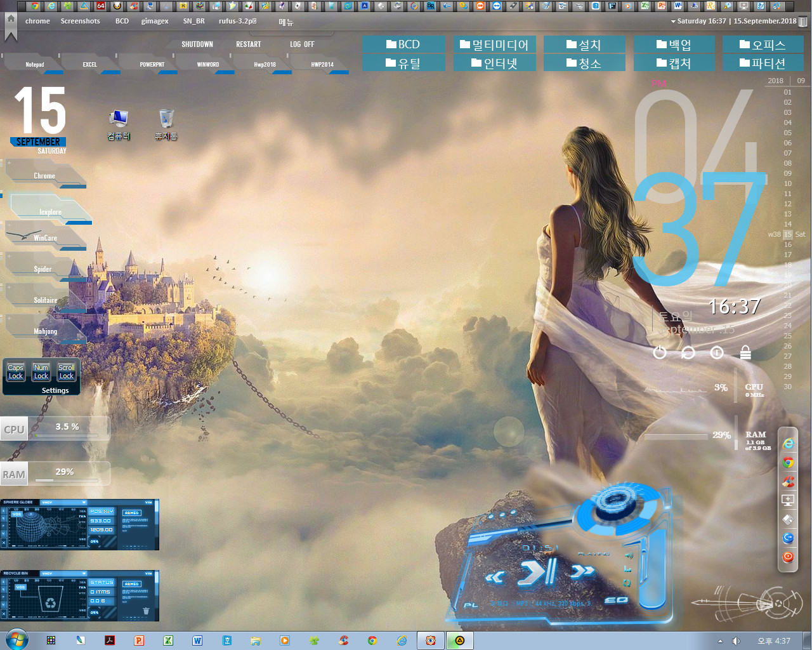
Task: Open Internet Explorer in the right side dock
Action: (788, 443)
